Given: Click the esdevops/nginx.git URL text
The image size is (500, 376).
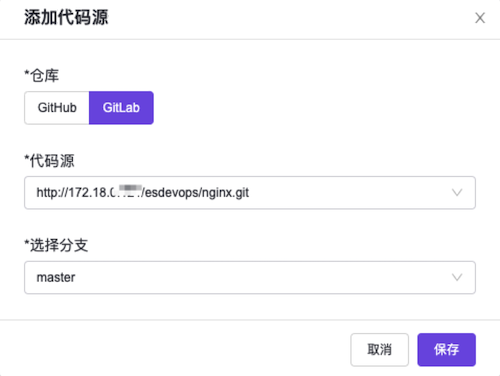Looking at the screenshot, I should coord(197,193).
